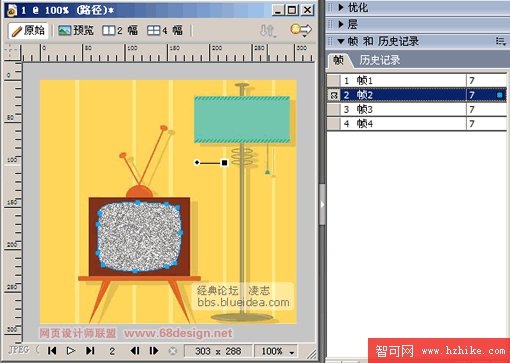The height and width of the screenshot is (363, 510).
Task: Switch to the 历史记录 tab
Action: [379, 60]
